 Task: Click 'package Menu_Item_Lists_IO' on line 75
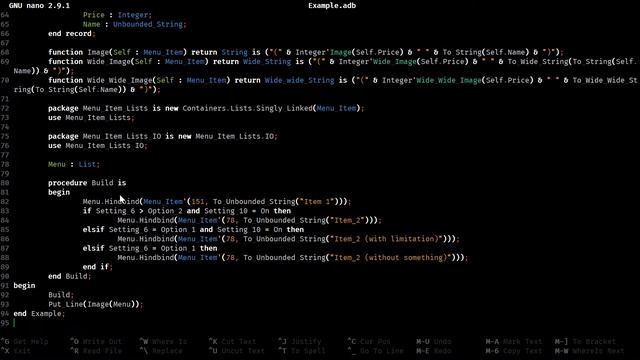click(x=104, y=136)
